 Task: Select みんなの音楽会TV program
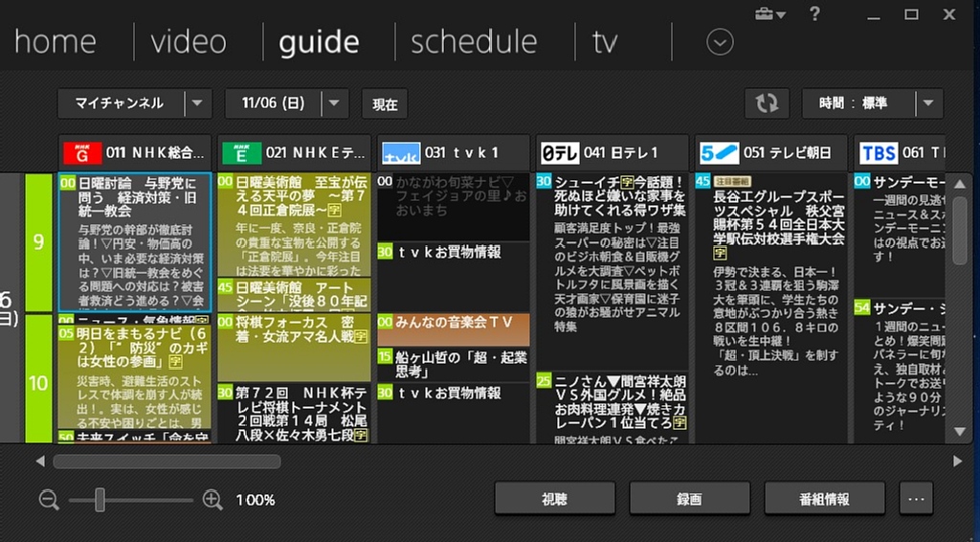pyautogui.click(x=453, y=330)
